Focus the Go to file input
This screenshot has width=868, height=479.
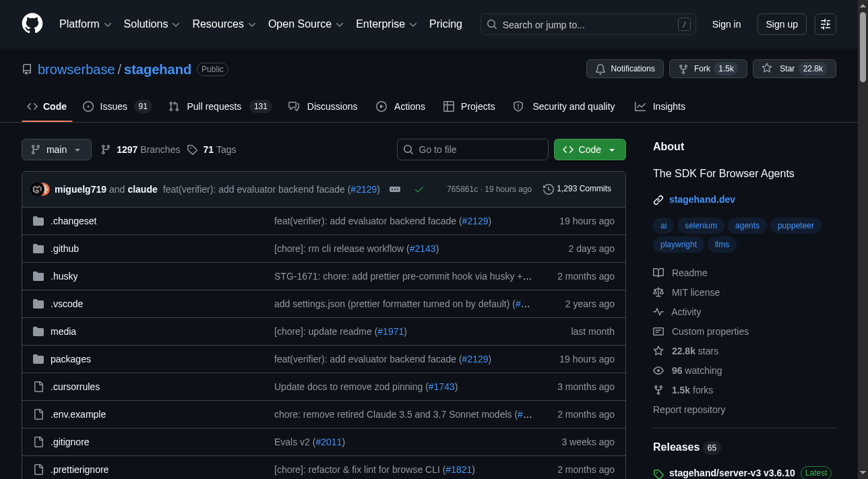472,150
